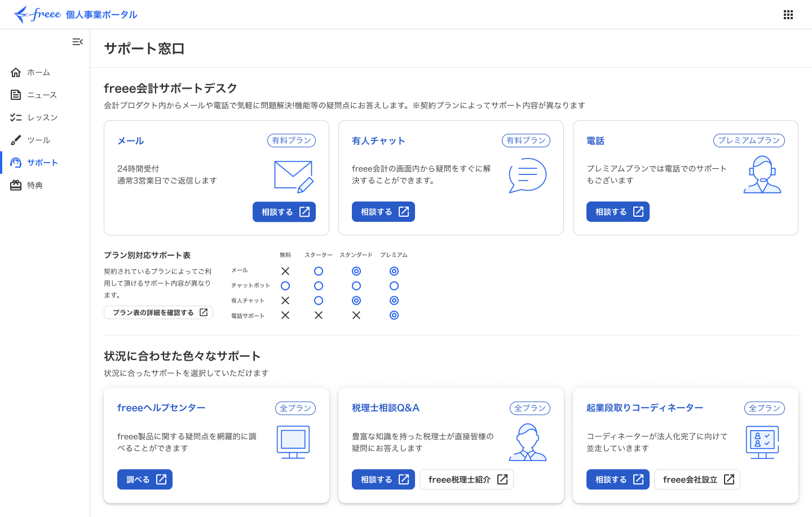
Task: Click the person illustration in 税理士相談Q&A card
Action: coord(528,442)
